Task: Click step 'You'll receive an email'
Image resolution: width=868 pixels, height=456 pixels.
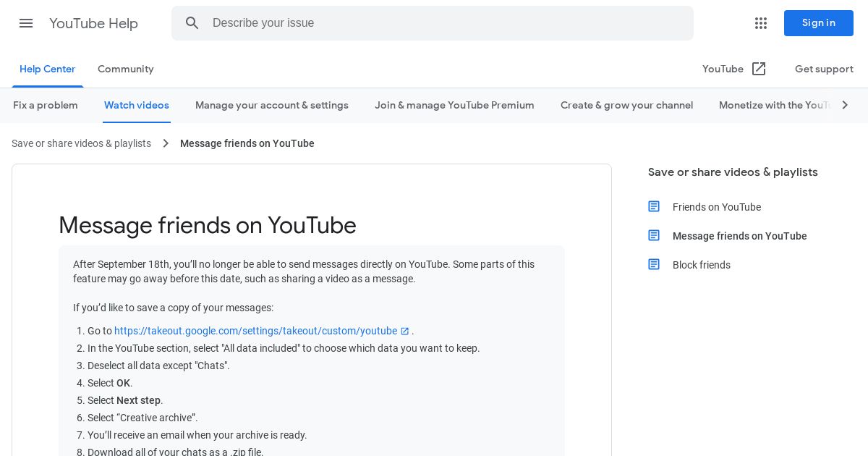Action: pos(197,435)
